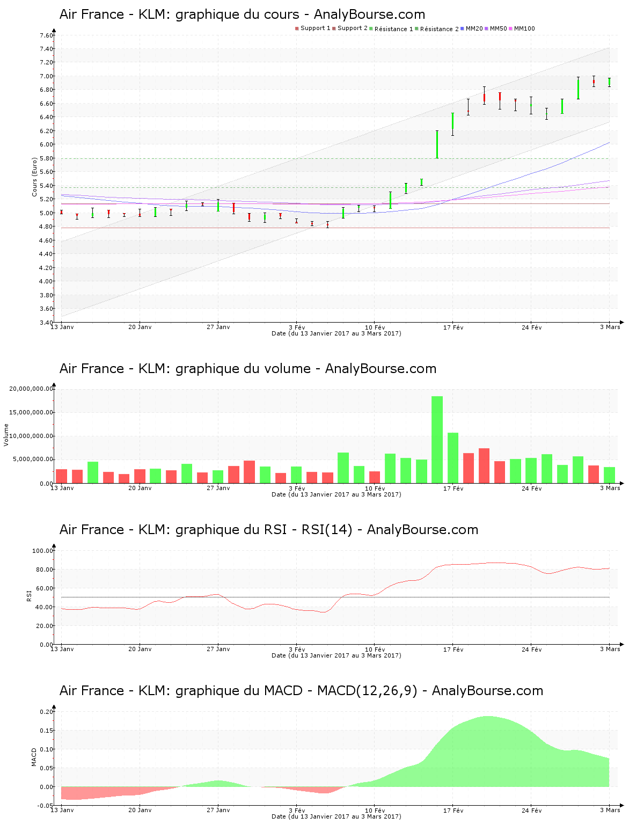Click the rotated 'RSI' y-axis title
644x832 pixels.
(29, 595)
